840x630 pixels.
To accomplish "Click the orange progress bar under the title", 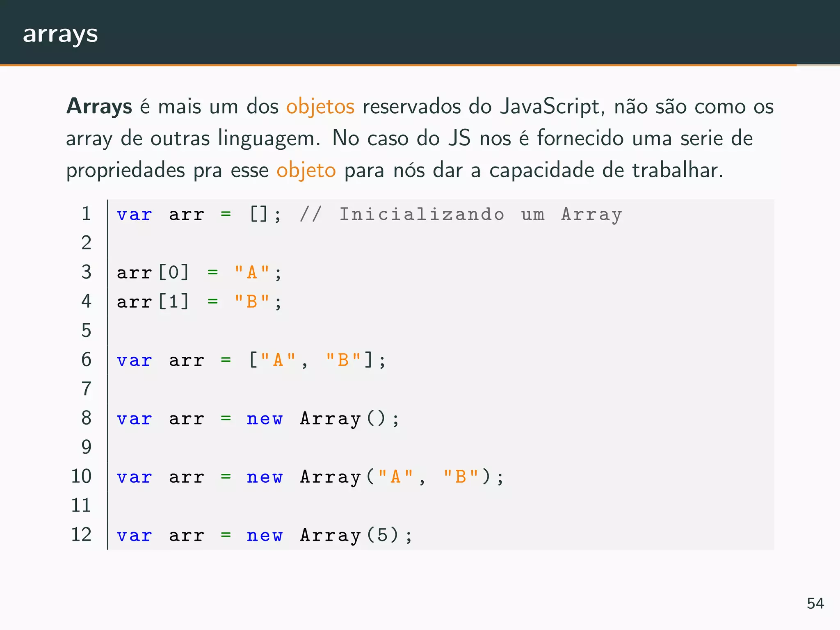I will pos(398,65).
